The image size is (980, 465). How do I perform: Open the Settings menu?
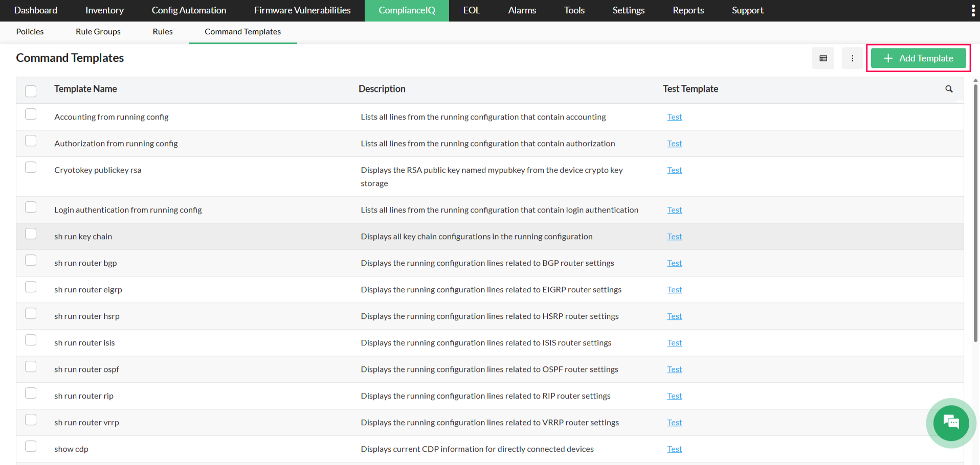629,10
